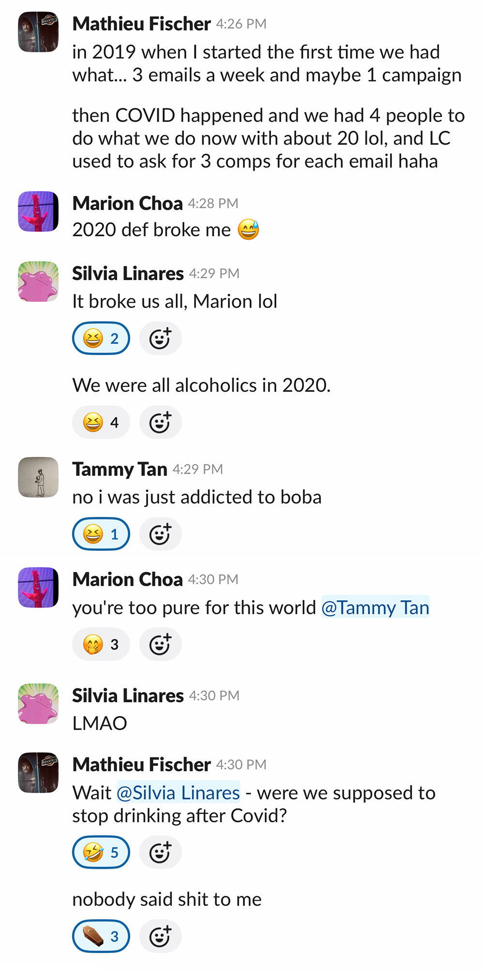Open Marion Choa's name on 4:28 PM message

coord(128,204)
